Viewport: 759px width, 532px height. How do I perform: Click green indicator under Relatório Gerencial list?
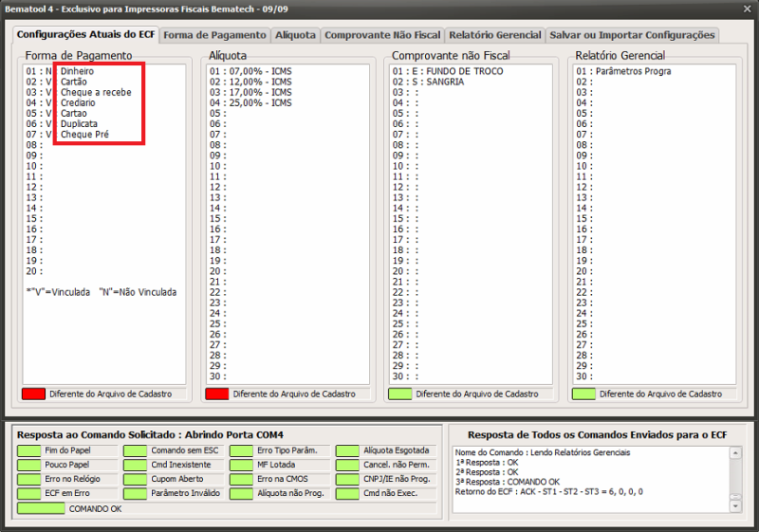pos(583,394)
